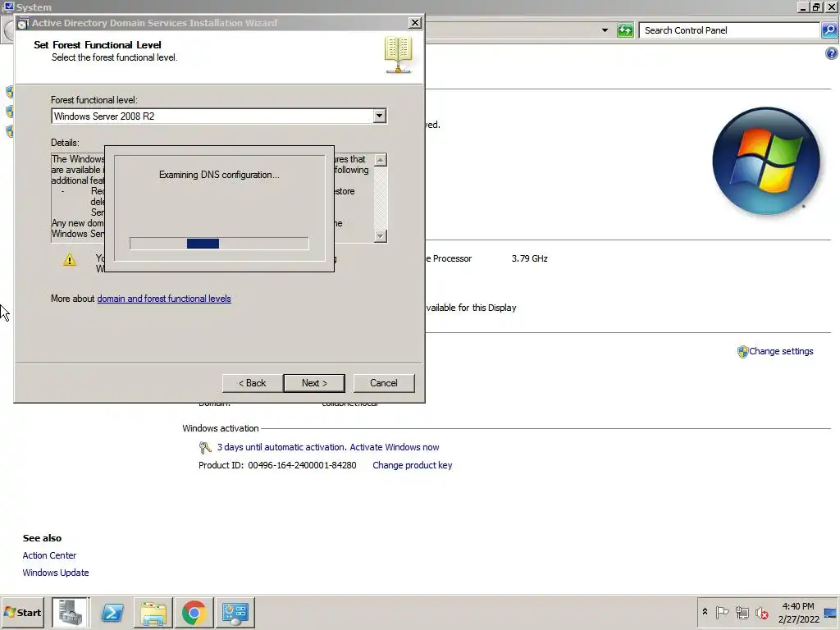Open Control Panel taskbar item

point(235,612)
